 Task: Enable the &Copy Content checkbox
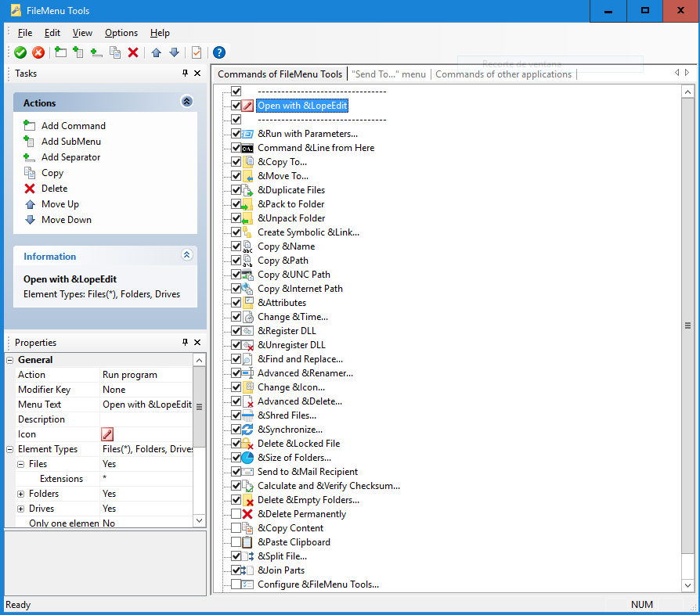click(236, 528)
